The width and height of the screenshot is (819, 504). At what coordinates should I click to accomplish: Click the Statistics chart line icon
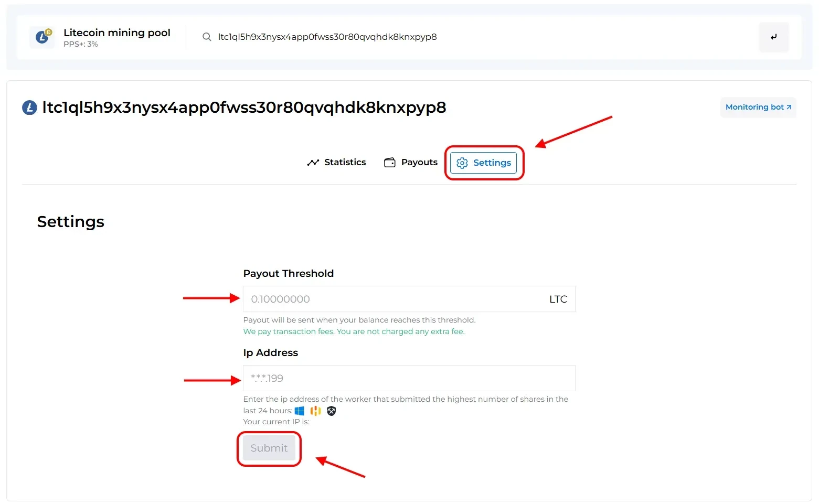pyautogui.click(x=313, y=163)
